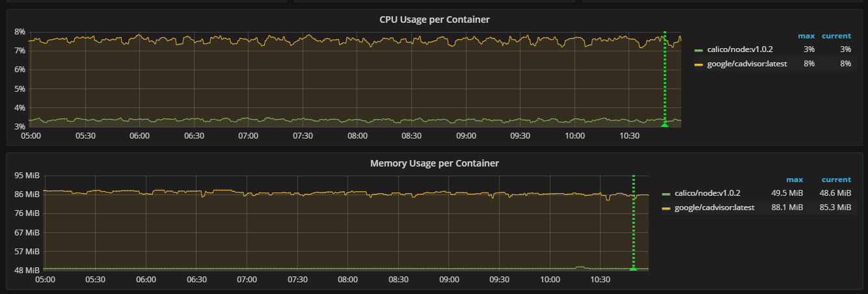868x294 pixels.
Task: Click google/cadvisor color swatch in CPU legend
Action: coord(699,64)
